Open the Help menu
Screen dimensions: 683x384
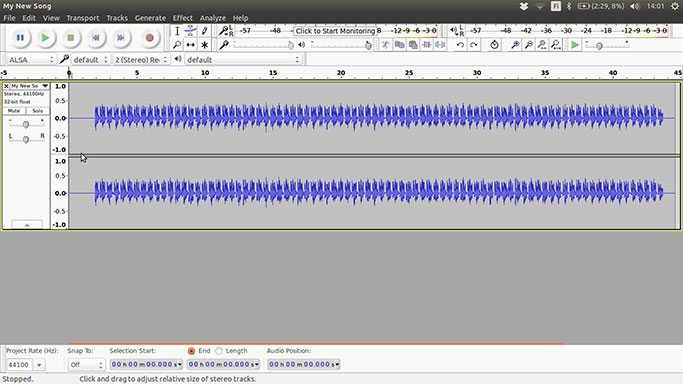tap(240, 18)
